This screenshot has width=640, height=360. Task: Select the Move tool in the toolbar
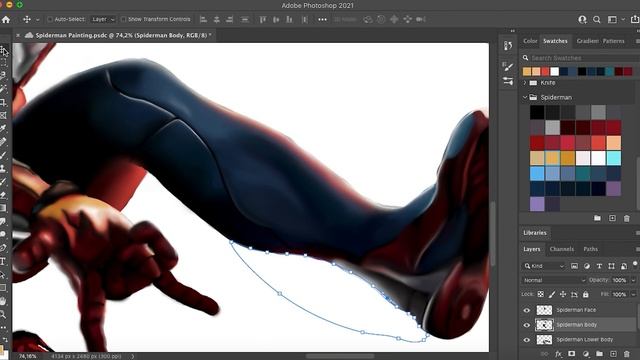click(3, 51)
